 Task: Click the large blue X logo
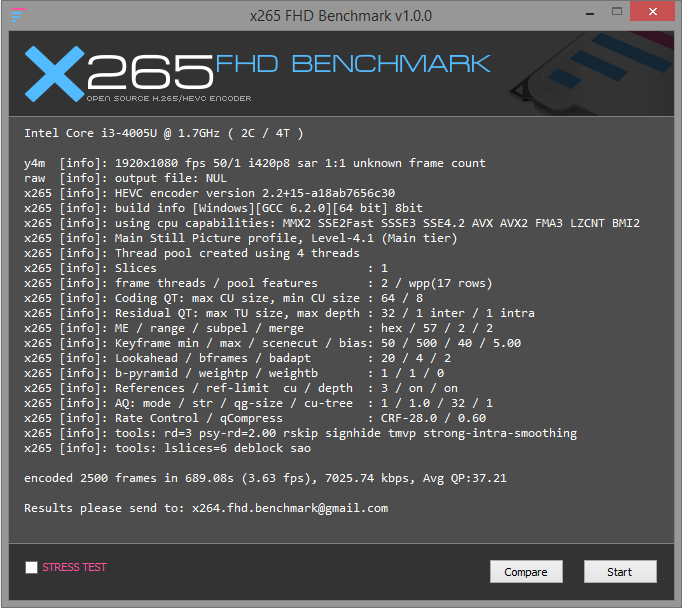coord(56,74)
